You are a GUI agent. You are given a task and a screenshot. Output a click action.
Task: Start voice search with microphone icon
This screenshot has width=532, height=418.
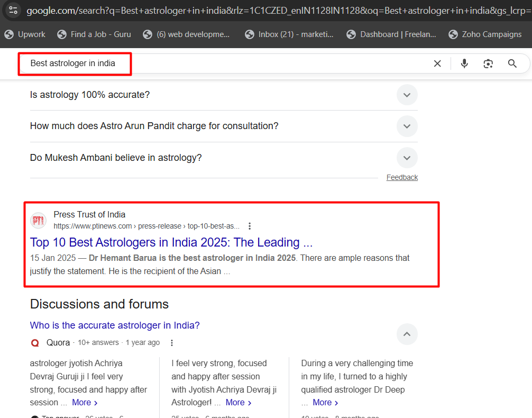[x=464, y=63]
